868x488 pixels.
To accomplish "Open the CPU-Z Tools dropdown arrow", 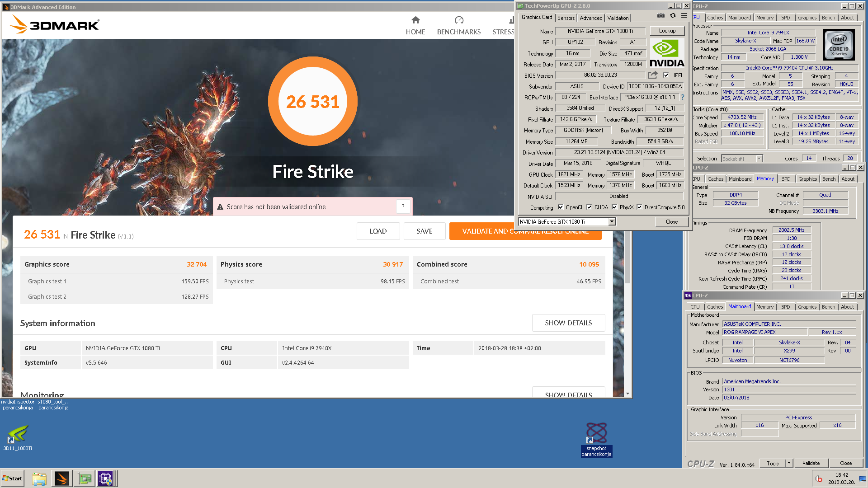I will (x=789, y=463).
